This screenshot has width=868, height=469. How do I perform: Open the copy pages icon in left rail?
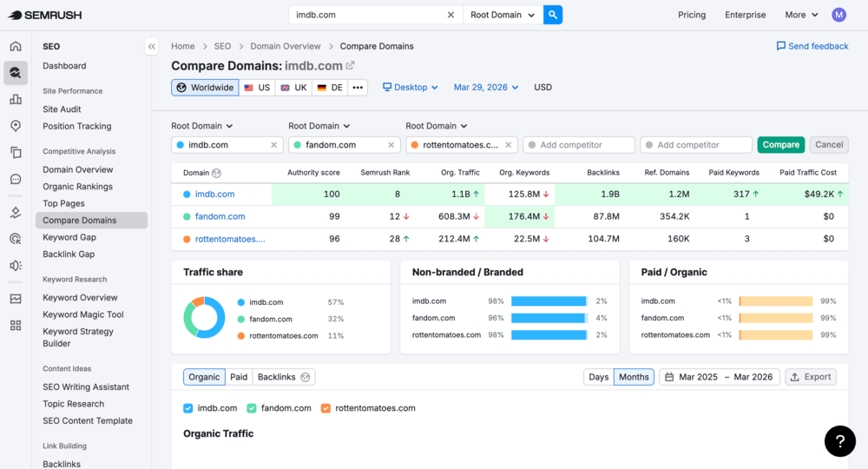[x=16, y=152]
